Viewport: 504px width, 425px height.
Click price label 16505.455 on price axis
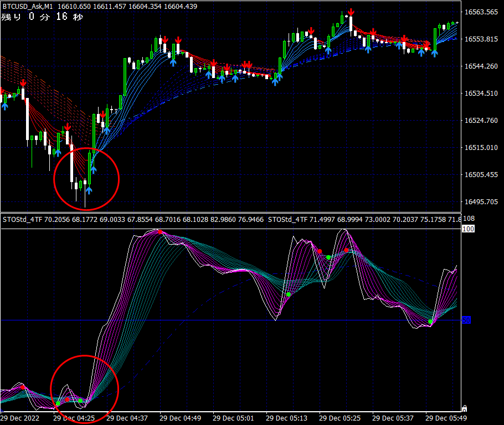pyautogui.click(x=481, y=174)
